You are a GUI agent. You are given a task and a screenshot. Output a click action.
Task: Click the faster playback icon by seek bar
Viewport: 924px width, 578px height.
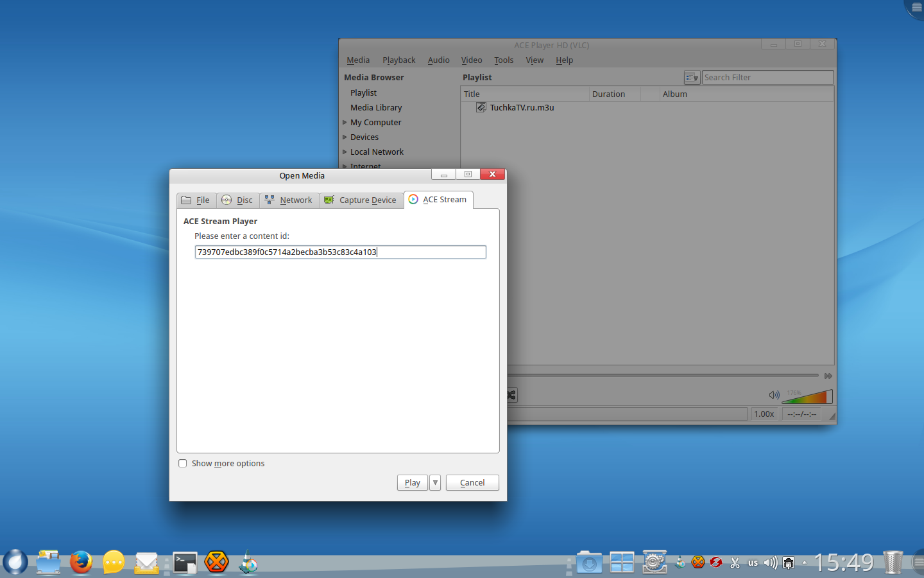pos(828,376)
